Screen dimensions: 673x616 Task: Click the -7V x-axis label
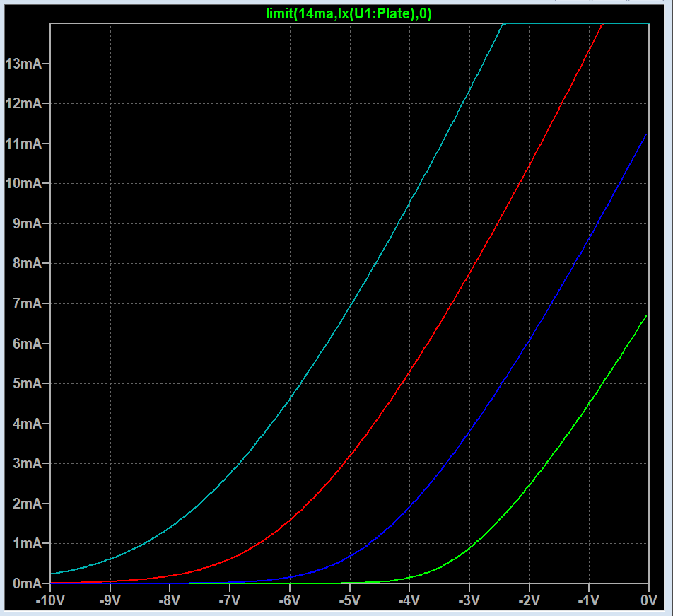point(229,600)
